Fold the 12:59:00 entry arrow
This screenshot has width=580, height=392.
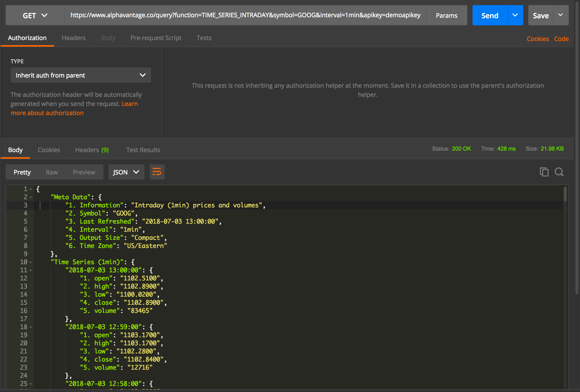point(31,327)
